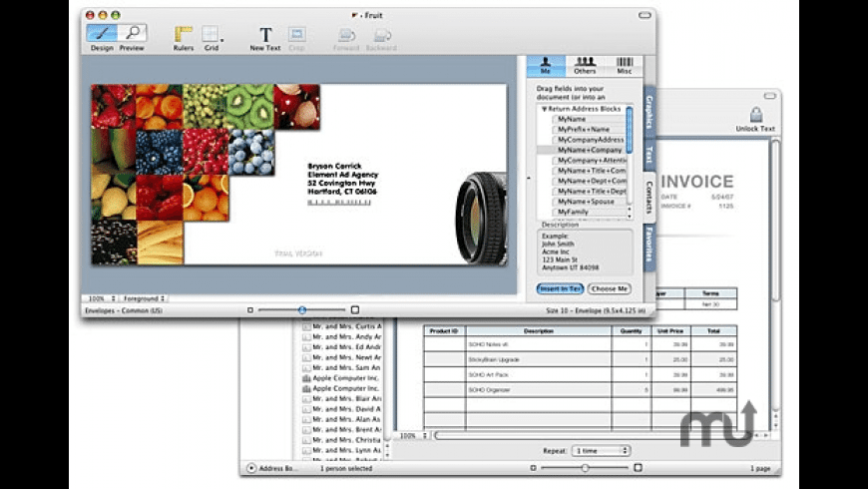This screenshot has width=868, height=489.
Task: Select the MyName+Spouse field
Action: coord(586,202)
